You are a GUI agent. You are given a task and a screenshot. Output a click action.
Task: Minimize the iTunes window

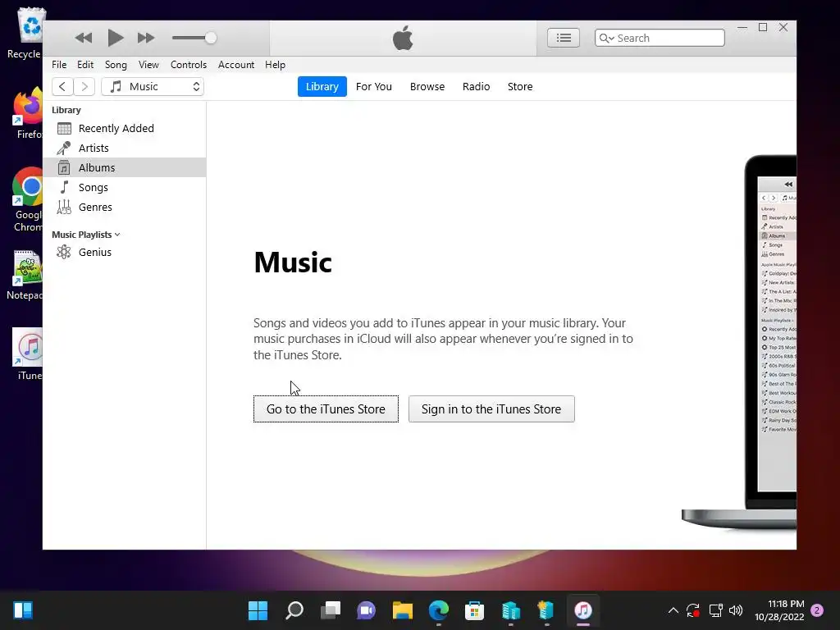point(742,27)
